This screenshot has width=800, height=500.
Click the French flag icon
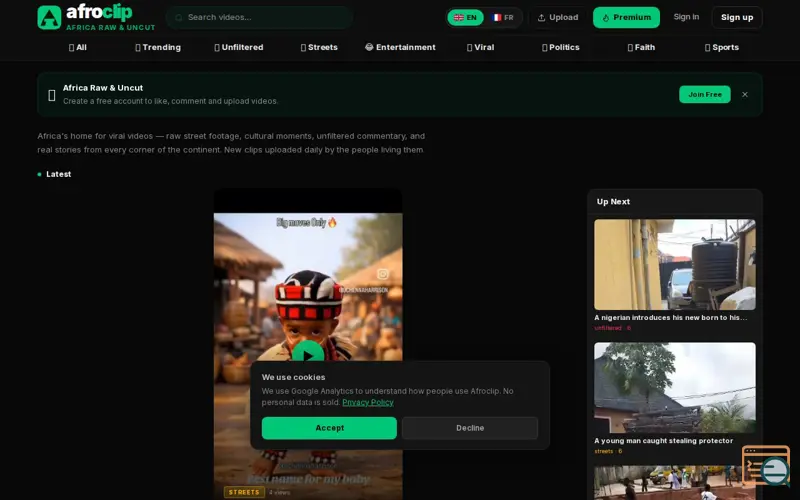click(496, 17)
